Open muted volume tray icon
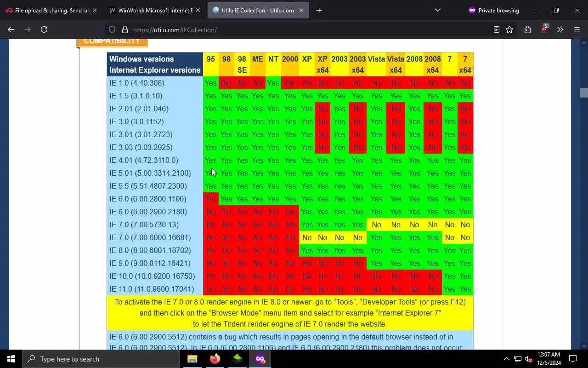This screenshot has width=588, height=368. tap(529, 359)
